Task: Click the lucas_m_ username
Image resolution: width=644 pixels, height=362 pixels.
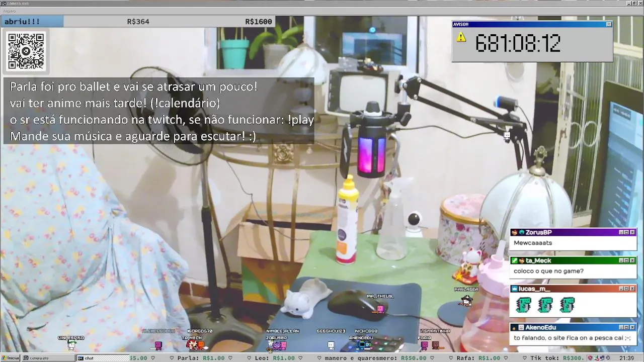Action: point(534,289)
